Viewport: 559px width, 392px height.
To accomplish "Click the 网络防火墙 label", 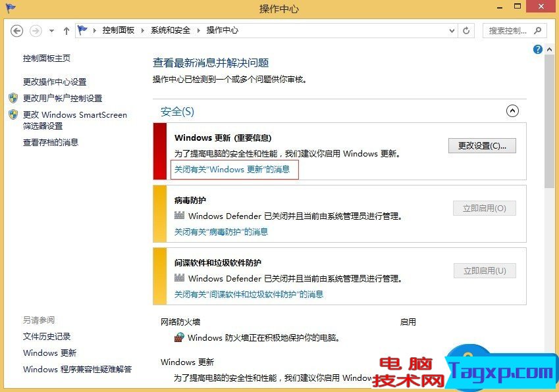I will coord(180,322).
